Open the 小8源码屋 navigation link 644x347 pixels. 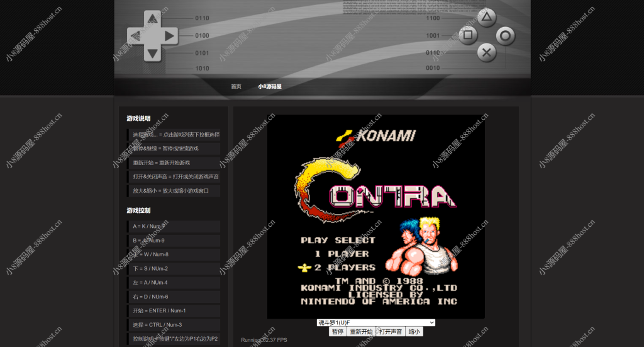pos(270,86)
